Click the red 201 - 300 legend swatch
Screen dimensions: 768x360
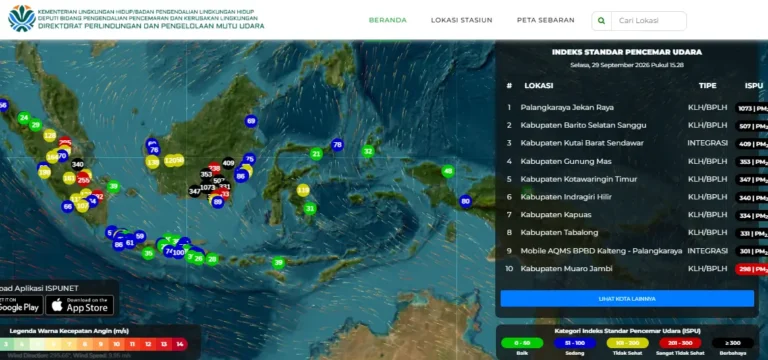(x=680, y=343)
